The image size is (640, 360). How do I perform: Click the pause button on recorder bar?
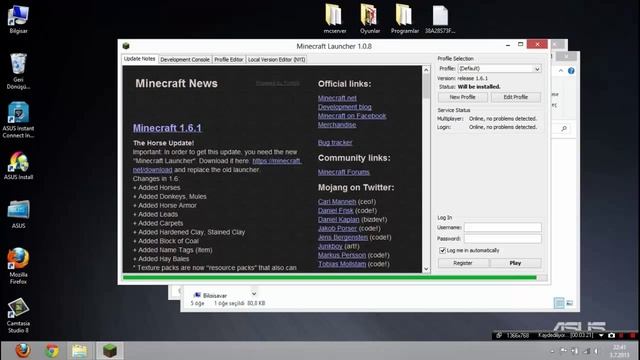[622, 335]
